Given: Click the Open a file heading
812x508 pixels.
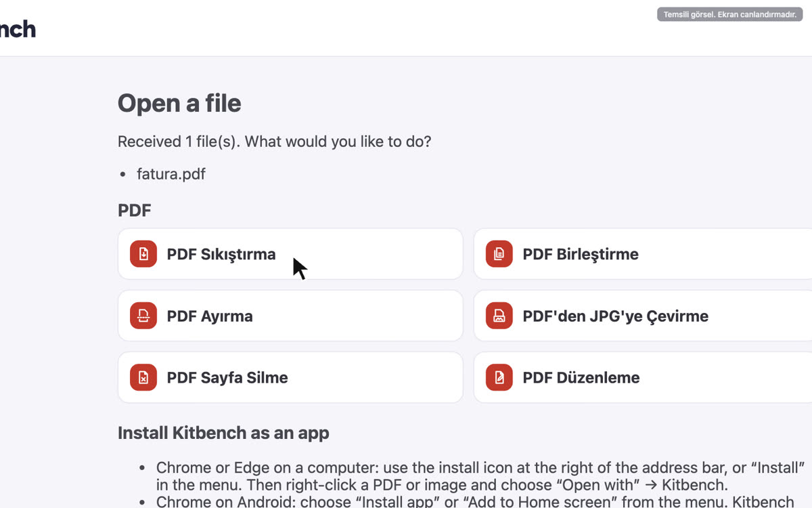Looking at the screenshot, I should pyautogui.click(x=179, y=103).
